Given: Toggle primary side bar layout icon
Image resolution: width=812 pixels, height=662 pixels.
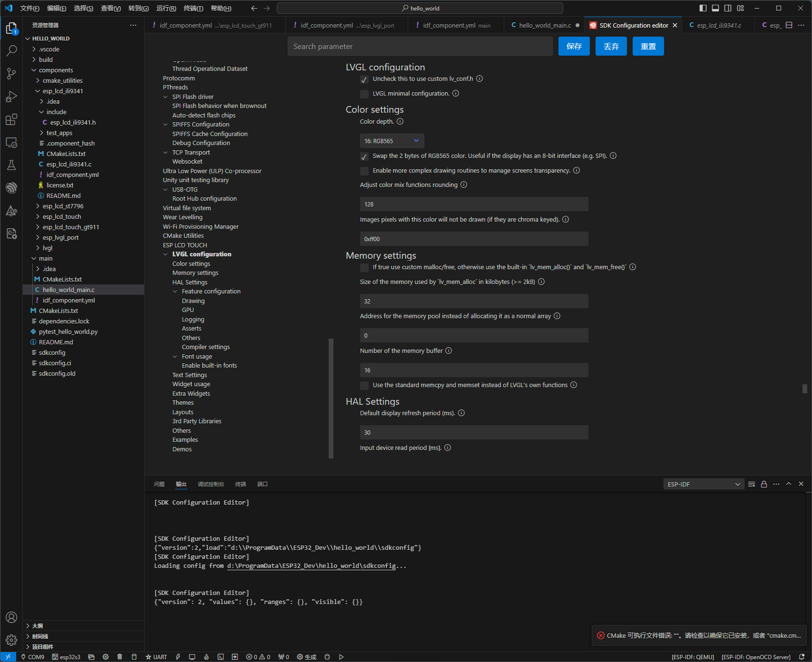Looking at the screenshot, I should 703,8.
